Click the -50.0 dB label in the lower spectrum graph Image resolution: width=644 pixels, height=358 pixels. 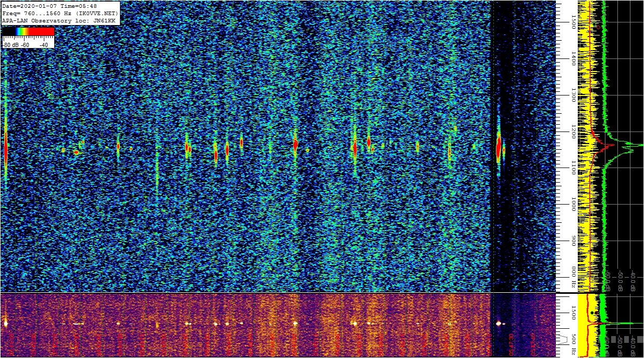pos(619,345)
